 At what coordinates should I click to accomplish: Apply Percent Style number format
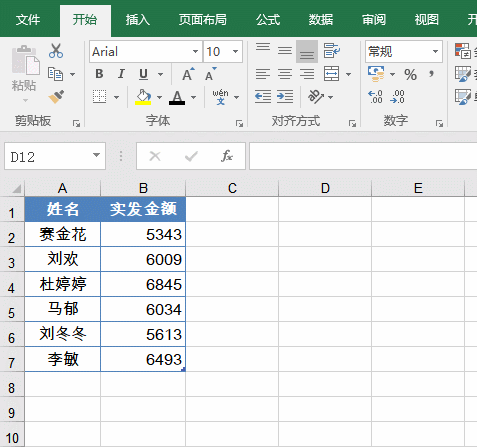410,74
